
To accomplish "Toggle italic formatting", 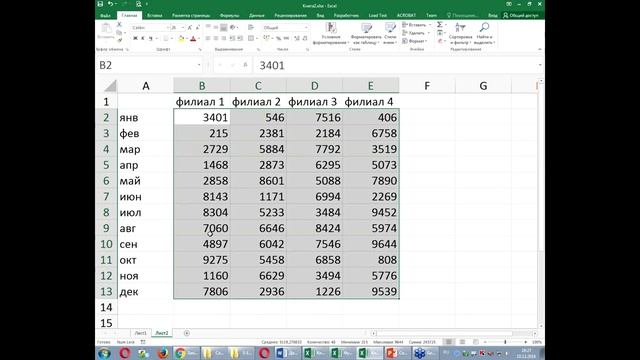I will point(142,38).
